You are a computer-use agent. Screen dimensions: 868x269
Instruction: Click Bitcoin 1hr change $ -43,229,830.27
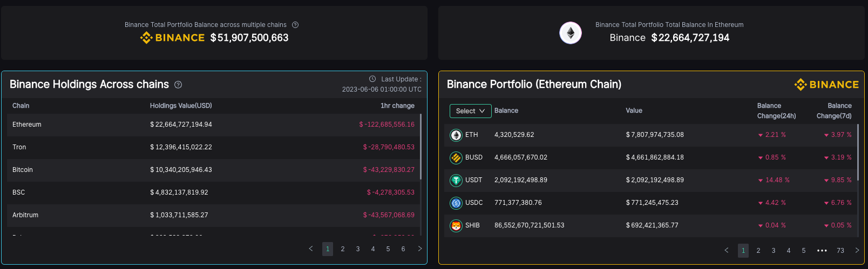[x=389, y=170]
